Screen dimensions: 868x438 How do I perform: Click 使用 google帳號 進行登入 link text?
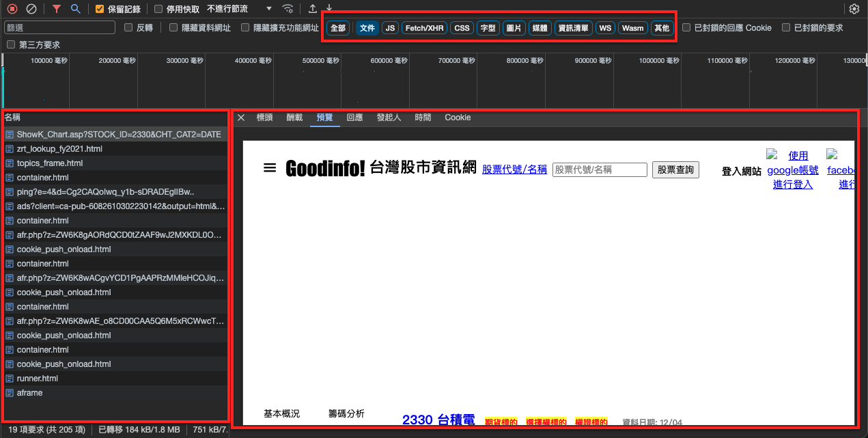(x=793, y=169)
